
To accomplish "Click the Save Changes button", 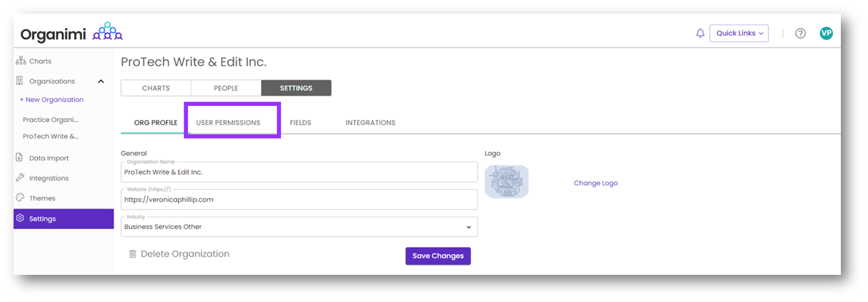I will [438, 256].
